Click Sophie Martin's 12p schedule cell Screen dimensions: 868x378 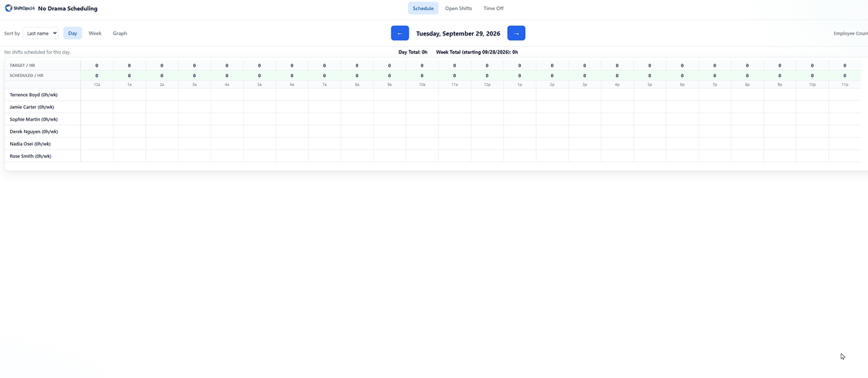[488, 119]
